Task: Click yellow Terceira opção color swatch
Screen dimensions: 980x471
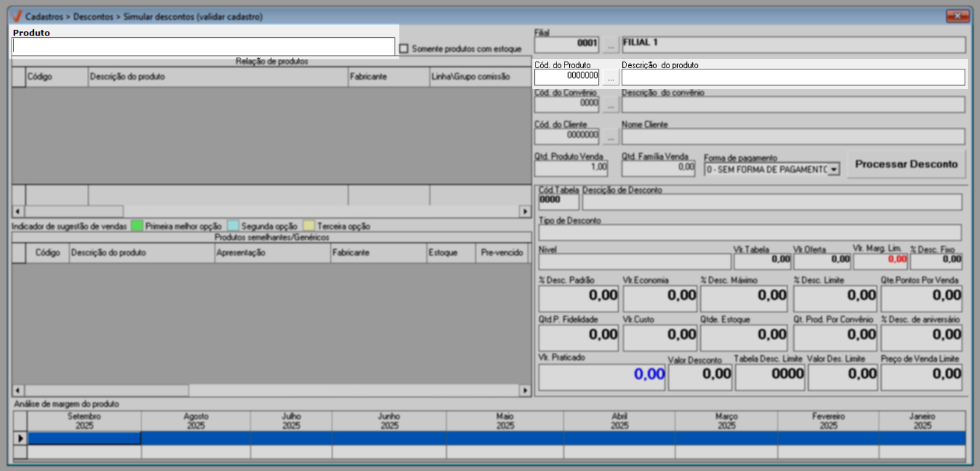Action: pos(309,226)
